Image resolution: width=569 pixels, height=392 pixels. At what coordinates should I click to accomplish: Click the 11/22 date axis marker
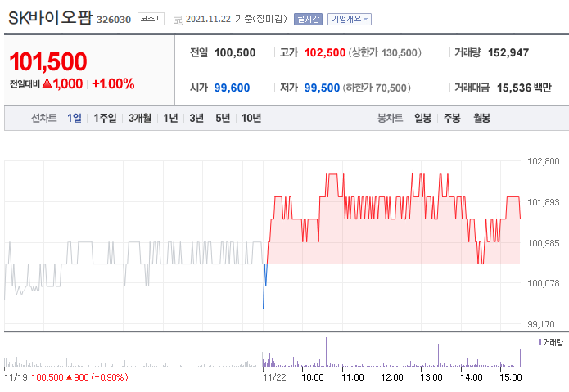[x=274, y=377]
